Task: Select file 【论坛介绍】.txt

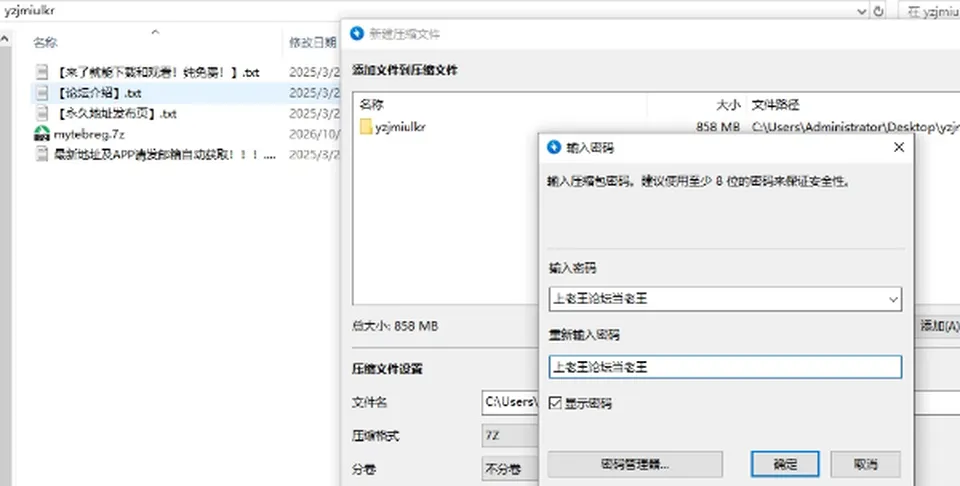Action: tap(98, 93)
